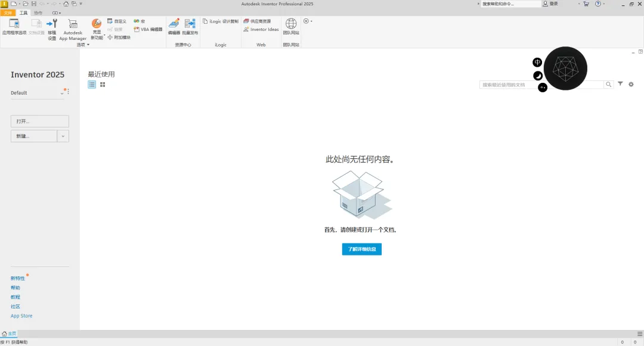Click the Migrate Settings (移植设置) tool
The image size is (644, 346).
[x=52, y=30]
